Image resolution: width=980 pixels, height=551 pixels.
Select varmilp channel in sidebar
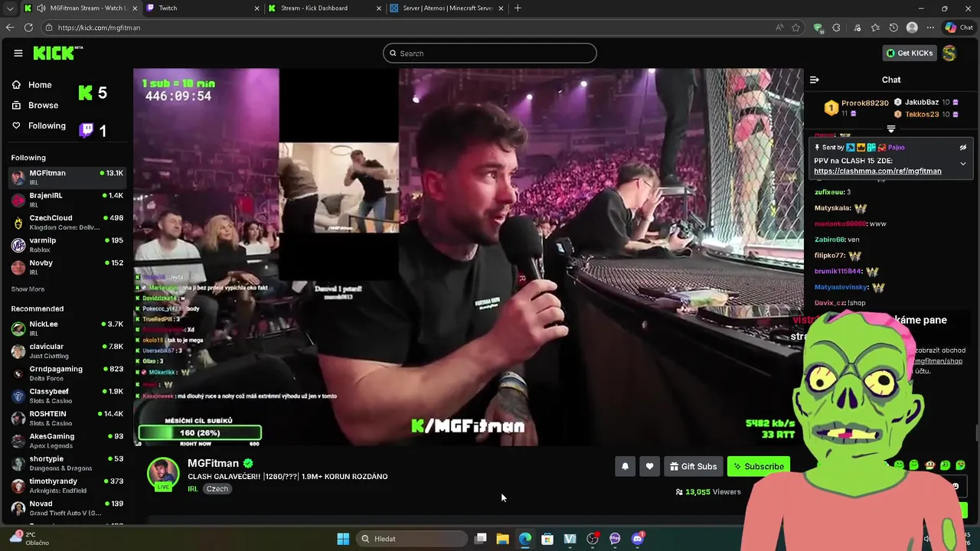click(67, 244)
